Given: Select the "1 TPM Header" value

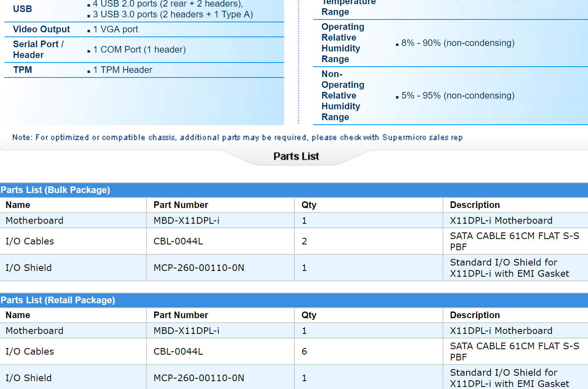Looking at the screenshot, I should pos(123,70).
